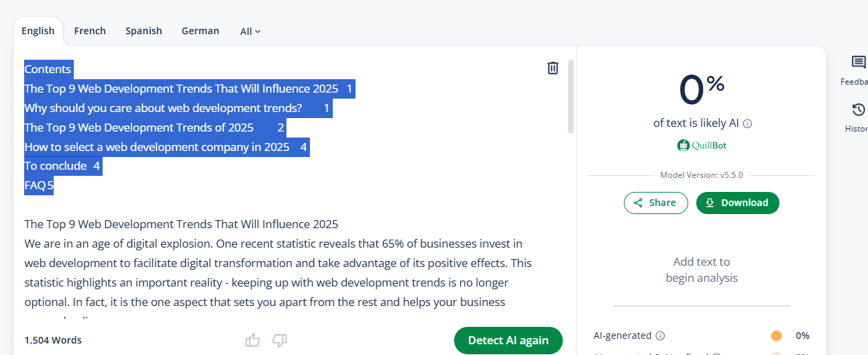
Task: Delete text with the trash icon
Action: [x=553, y=68]
